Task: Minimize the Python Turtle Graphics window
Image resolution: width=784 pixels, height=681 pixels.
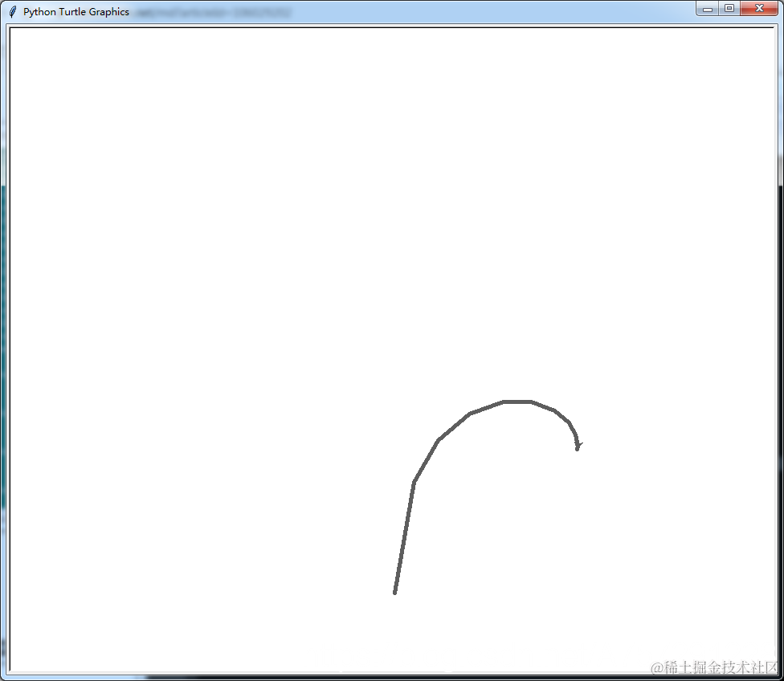Action: pyautogui.click(x=708, y=9)
